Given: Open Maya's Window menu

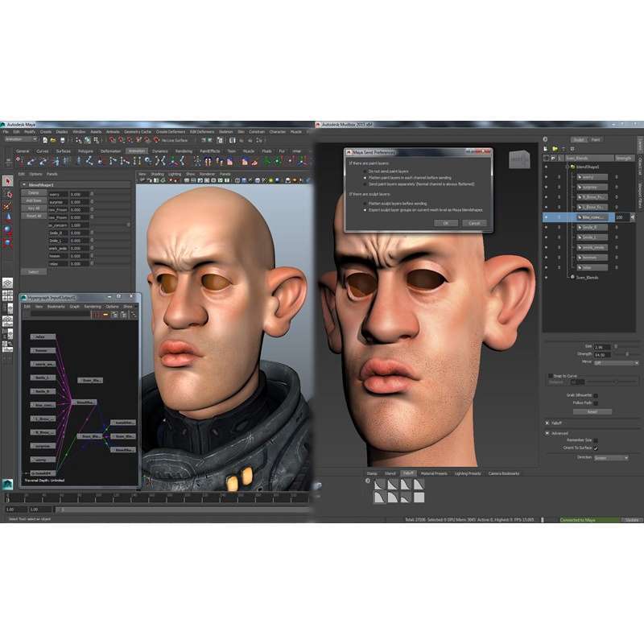Looking at the screenshot, I should point(79,132).
